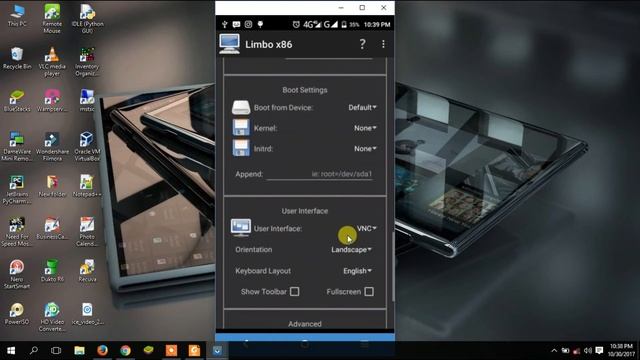Open the User Interface VNC dropdown
Screen dimensions: 640x360
pos(367,228)
